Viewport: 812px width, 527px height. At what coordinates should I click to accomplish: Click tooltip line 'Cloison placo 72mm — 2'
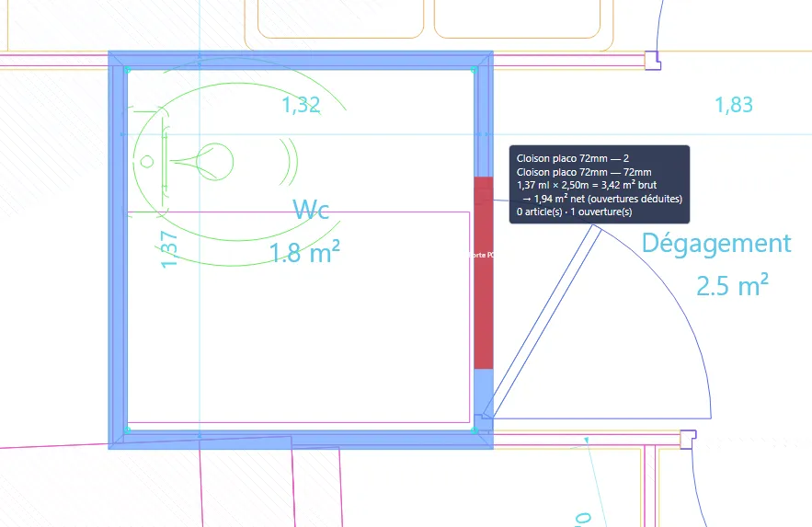point(573,158)
